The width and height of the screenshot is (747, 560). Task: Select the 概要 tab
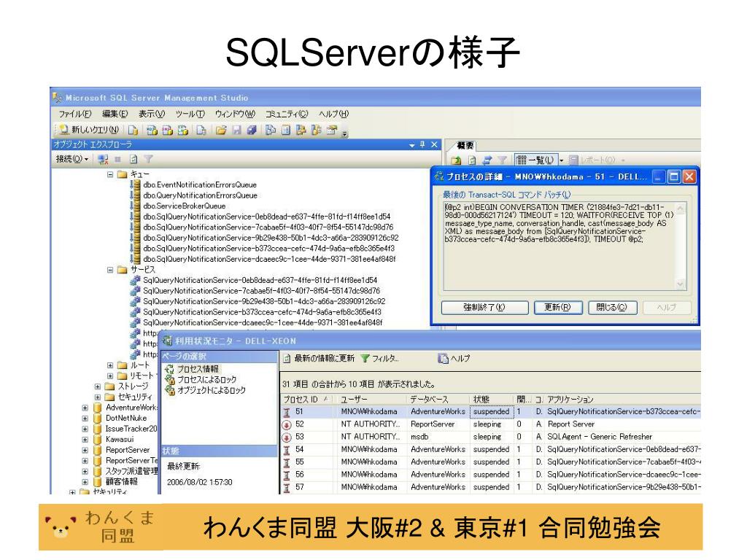(465, 146)
